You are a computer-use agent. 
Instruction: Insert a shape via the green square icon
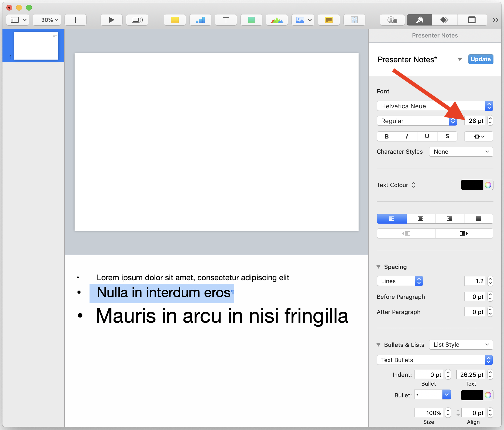(x=251, y=20)
